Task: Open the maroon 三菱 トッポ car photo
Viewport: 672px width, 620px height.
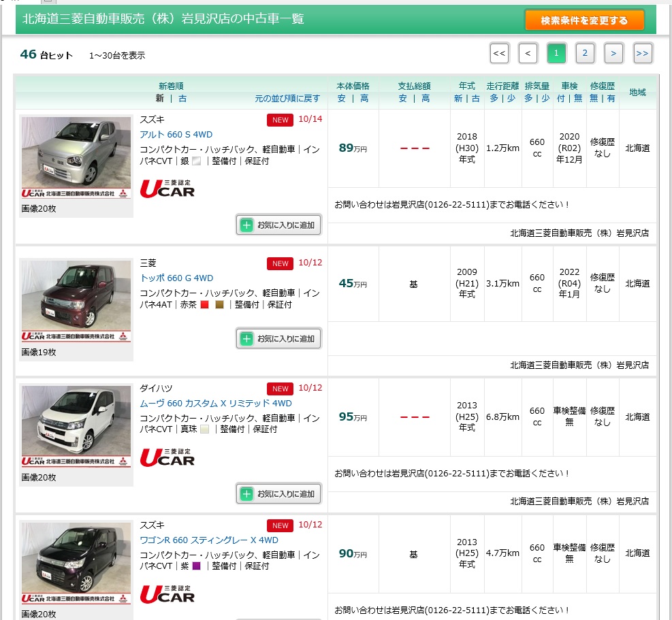Action: [76, 301]
